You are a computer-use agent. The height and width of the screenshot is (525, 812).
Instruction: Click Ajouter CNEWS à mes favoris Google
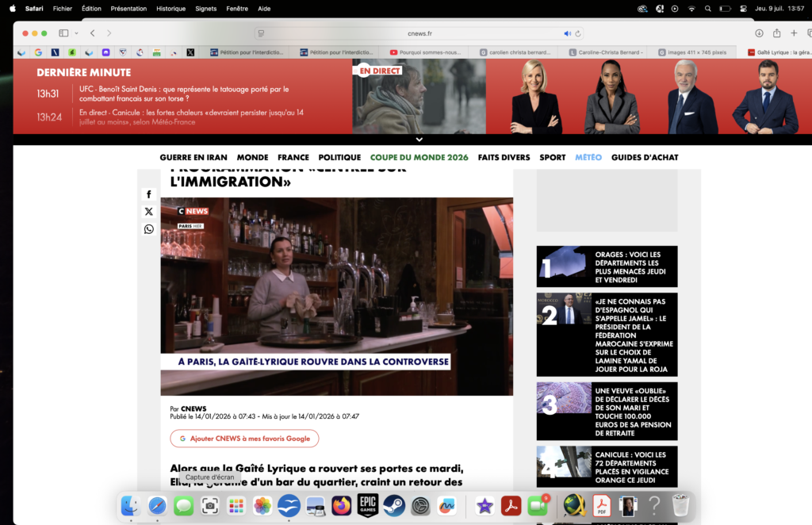tap(244, 439)
